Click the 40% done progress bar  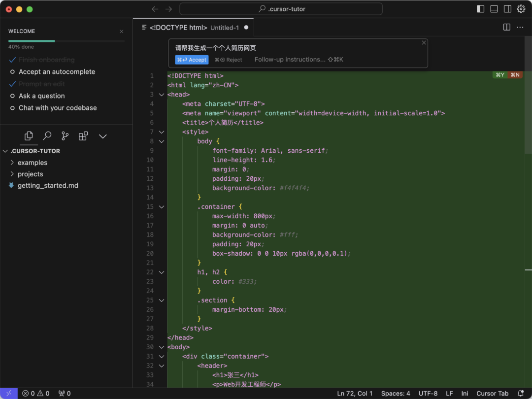66,41
